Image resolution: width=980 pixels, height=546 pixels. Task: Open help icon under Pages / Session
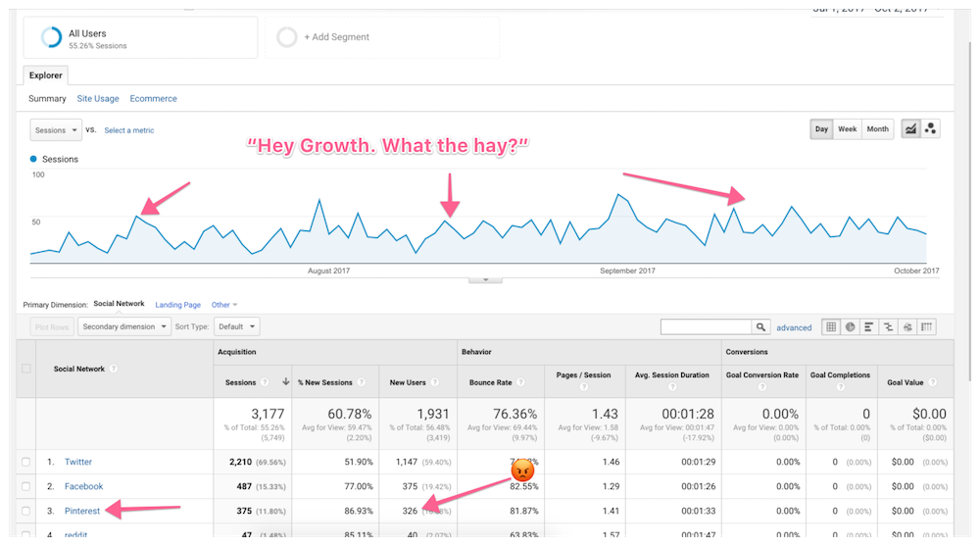tap(584, 387)
